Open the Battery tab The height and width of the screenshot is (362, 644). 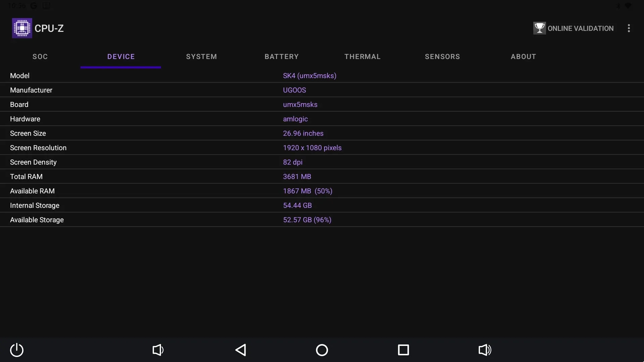[282, 57]
